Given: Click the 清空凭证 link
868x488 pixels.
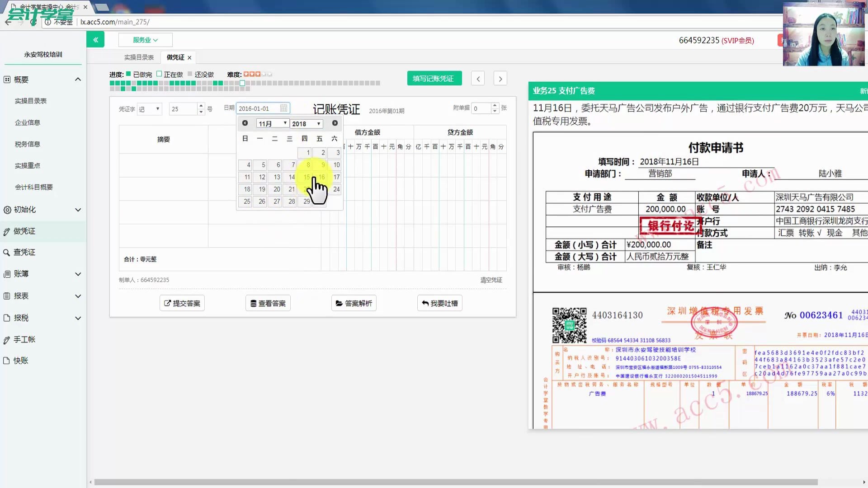Looking at the screenshot, I should [x=491, y=280].
